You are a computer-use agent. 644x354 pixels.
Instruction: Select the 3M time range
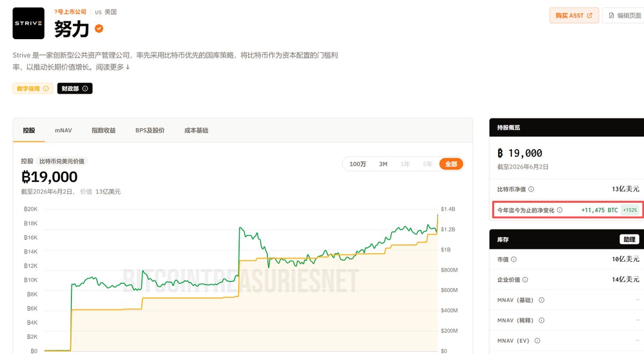click(x=383, y=164)
